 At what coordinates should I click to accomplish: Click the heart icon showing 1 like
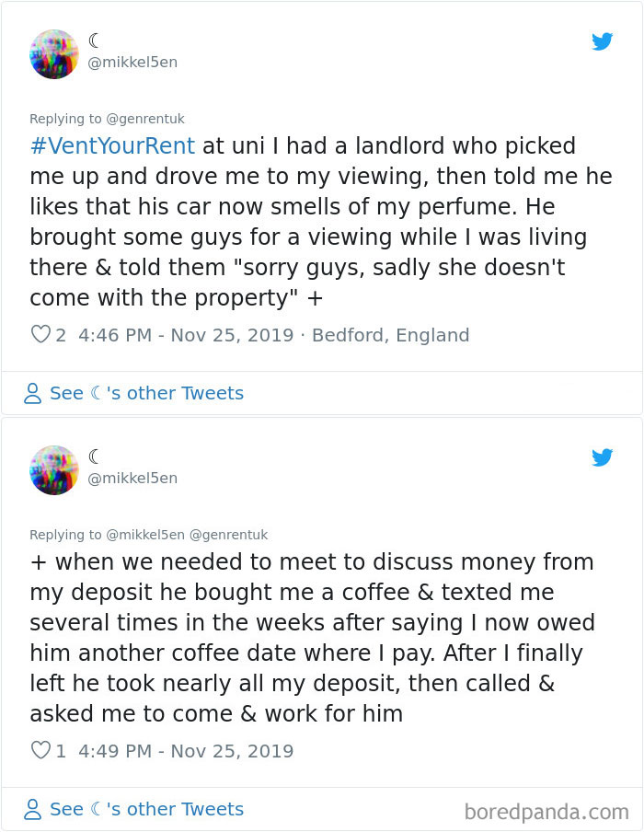pos(39,751)
